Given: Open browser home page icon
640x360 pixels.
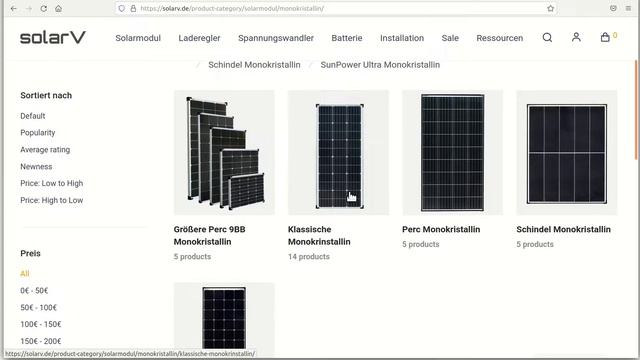Looking at the screenshot, I should (58, 8).
